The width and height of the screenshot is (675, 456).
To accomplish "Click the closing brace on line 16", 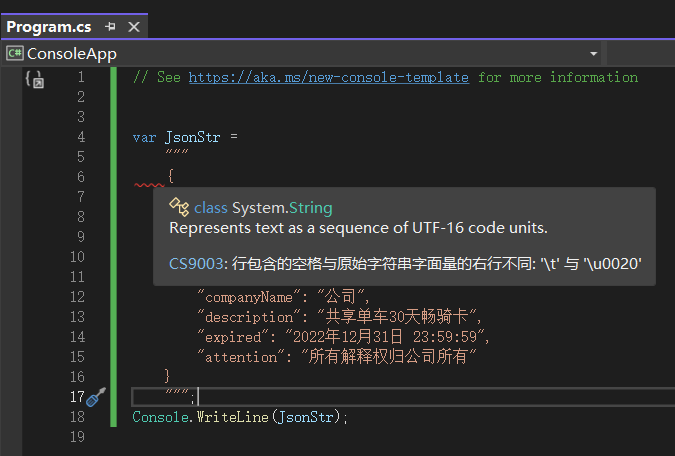I will tap(167, 376).
